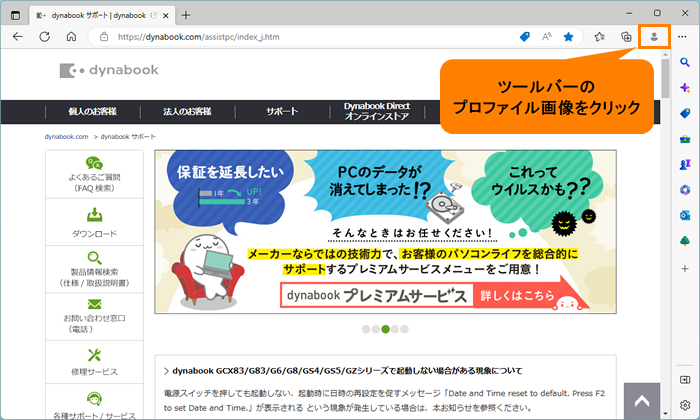The width and height of the screenshot is (700, 420).
Task: Click the scrollbar down arrow
Action: 666,414
